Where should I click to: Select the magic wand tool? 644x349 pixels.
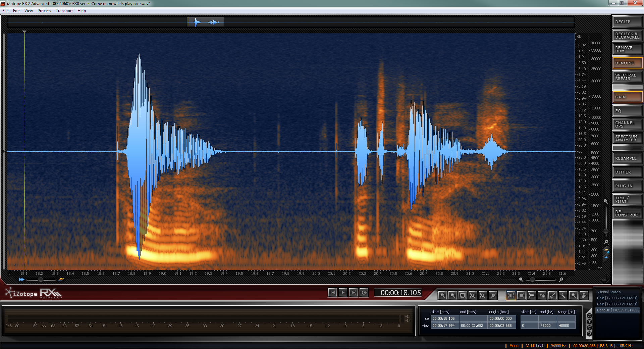[x=563, y=295]
